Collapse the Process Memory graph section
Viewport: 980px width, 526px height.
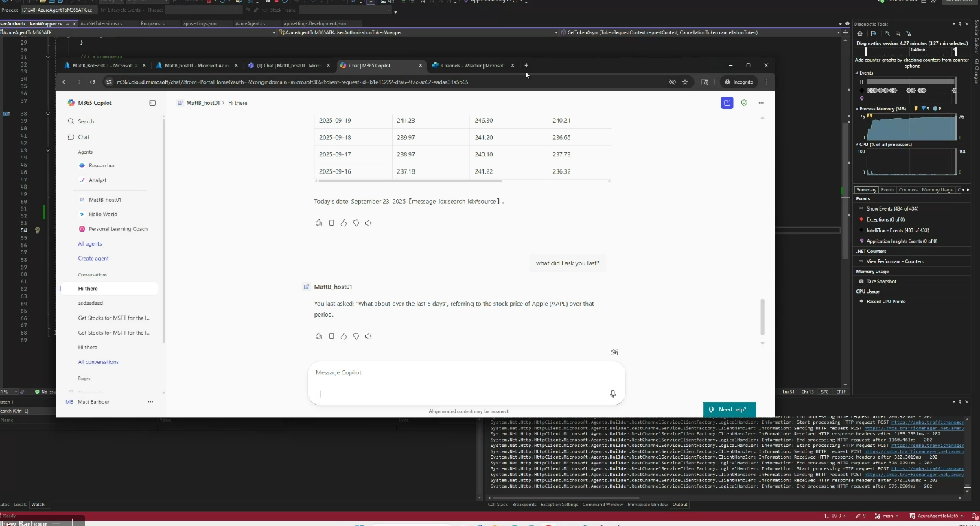(x=857, y=109)
